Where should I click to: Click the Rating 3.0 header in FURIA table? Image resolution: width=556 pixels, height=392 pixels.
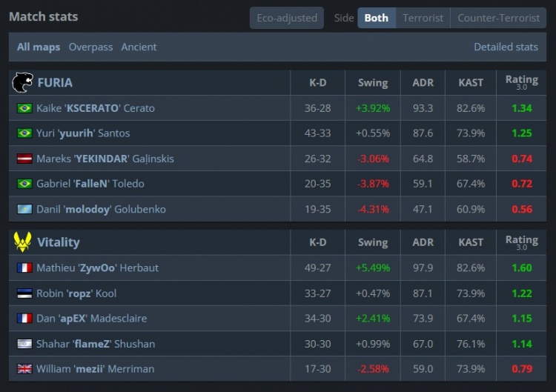pos(521,82)
